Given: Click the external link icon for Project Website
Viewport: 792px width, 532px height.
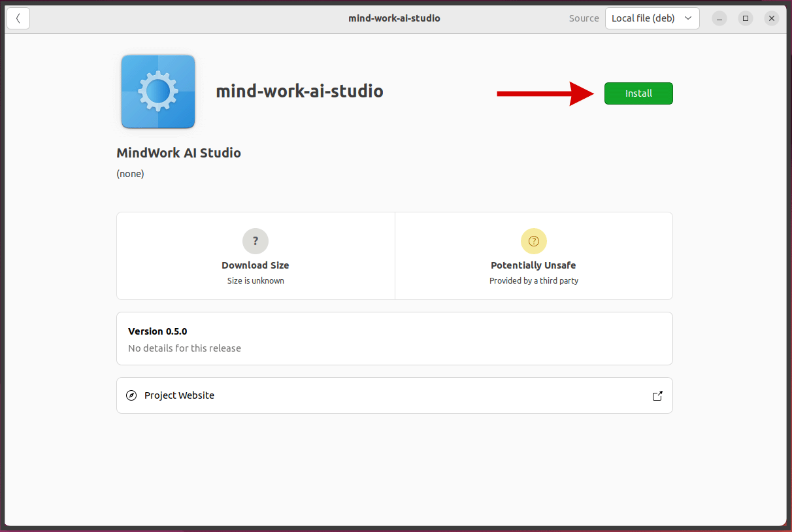Looking at the screenshot, I should pyautogui.click(x=657, y=396).
